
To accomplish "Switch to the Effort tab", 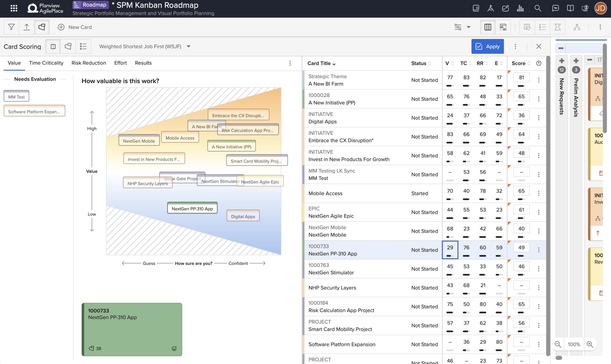I will 120,63.
